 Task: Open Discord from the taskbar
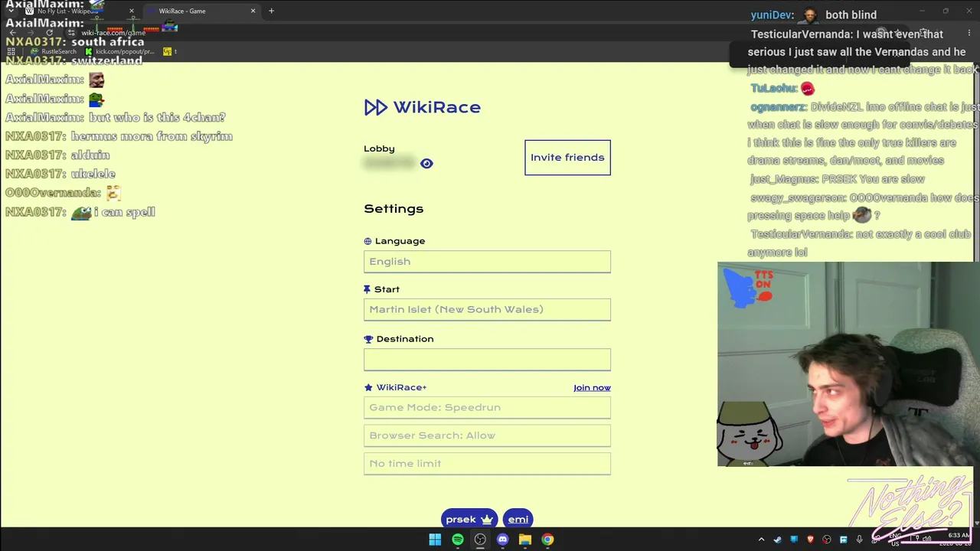click(502, 540)
